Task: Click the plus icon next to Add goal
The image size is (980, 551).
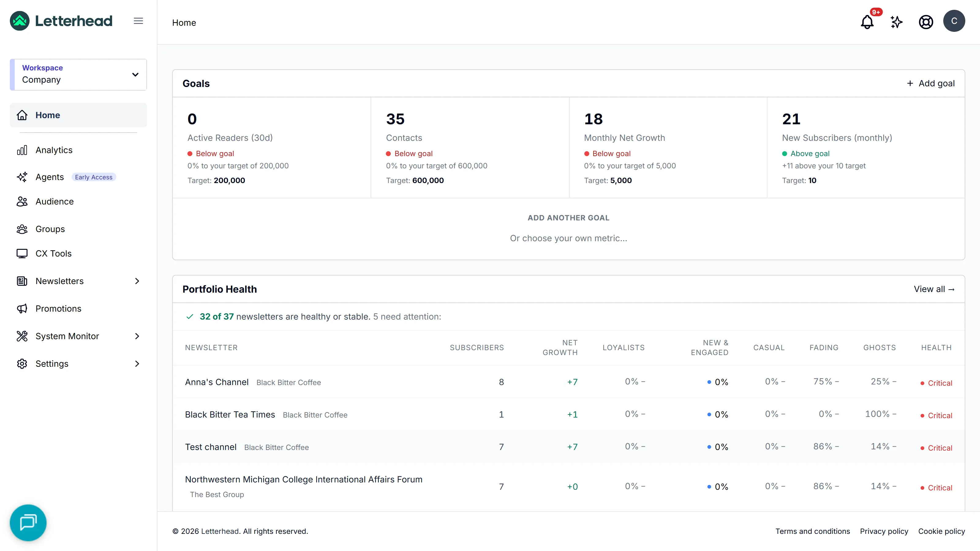Action: coord(910,83)
